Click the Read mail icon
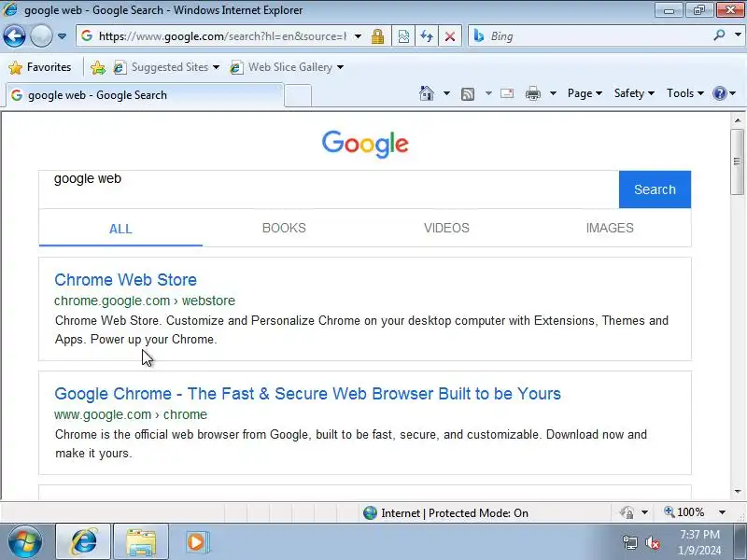 pyautogui.click(x=507, y=93)
